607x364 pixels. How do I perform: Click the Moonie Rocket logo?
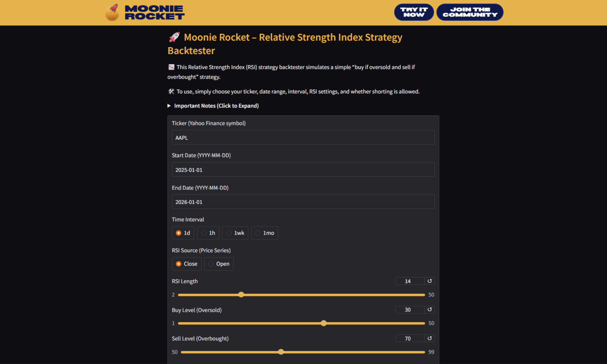(x=144, y=12)
